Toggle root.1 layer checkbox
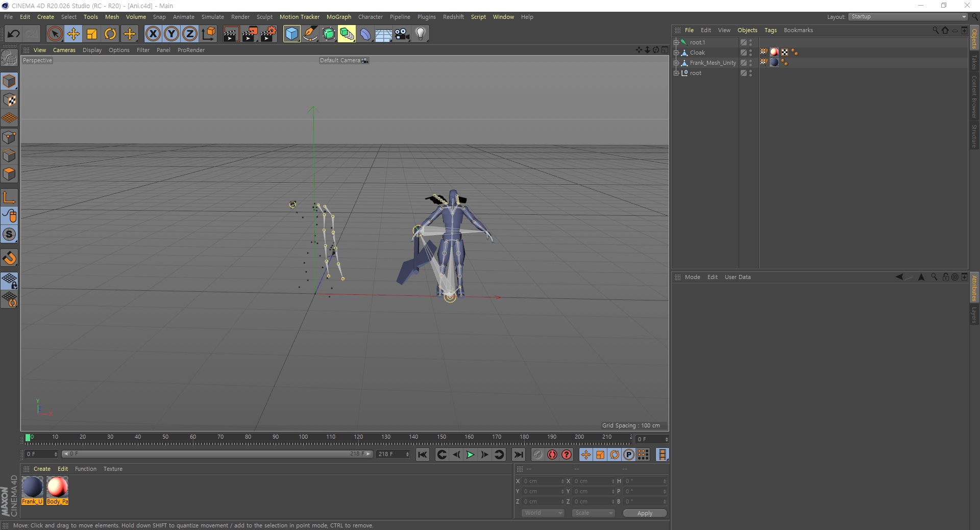This screenshot has width=980, height=530. [744, 42]
